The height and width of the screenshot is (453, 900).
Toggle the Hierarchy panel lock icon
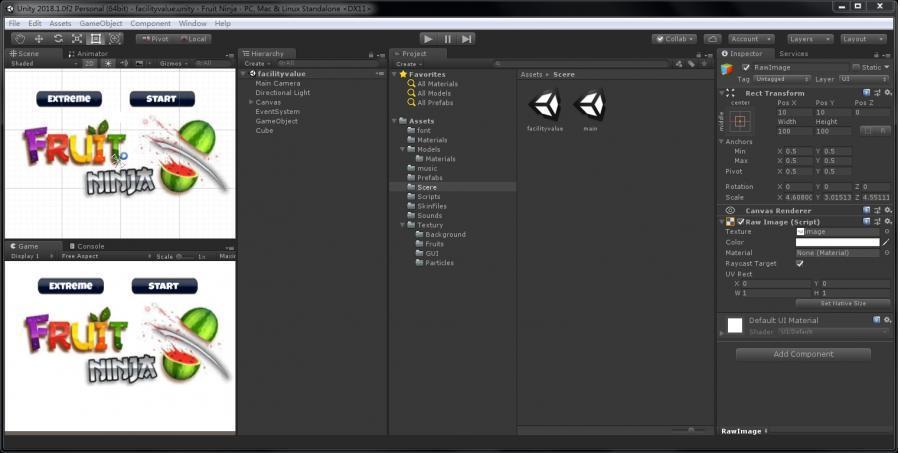coord(371,55)
